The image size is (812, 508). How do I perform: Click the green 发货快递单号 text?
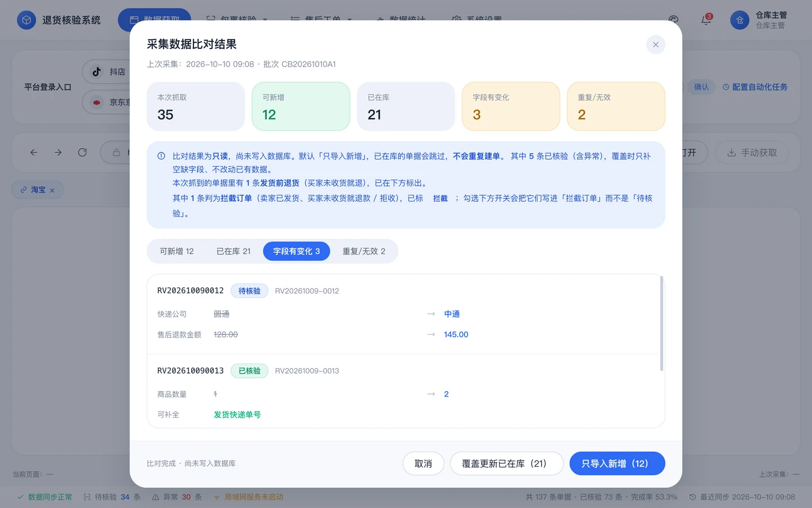pyautogui.click(x=237, y=415)
